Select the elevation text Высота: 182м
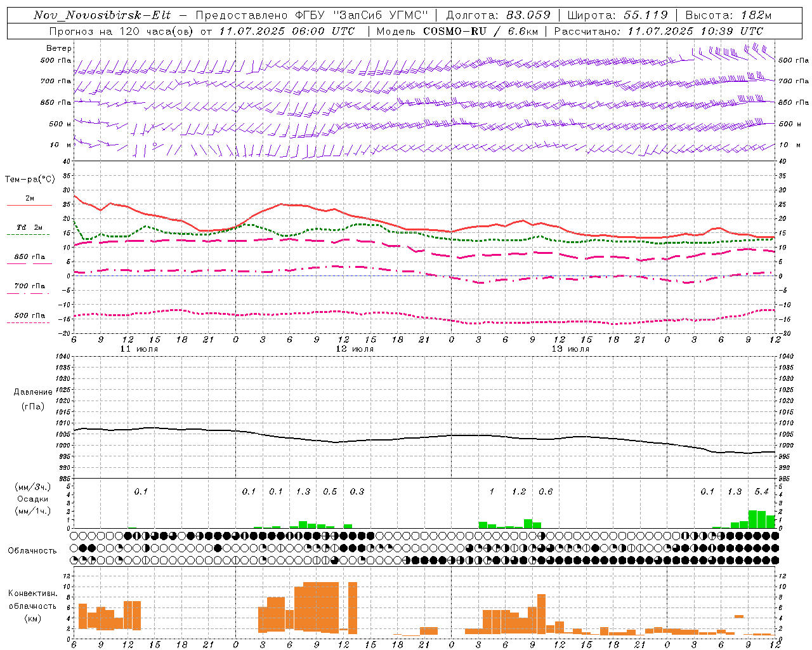 [728, 15]
